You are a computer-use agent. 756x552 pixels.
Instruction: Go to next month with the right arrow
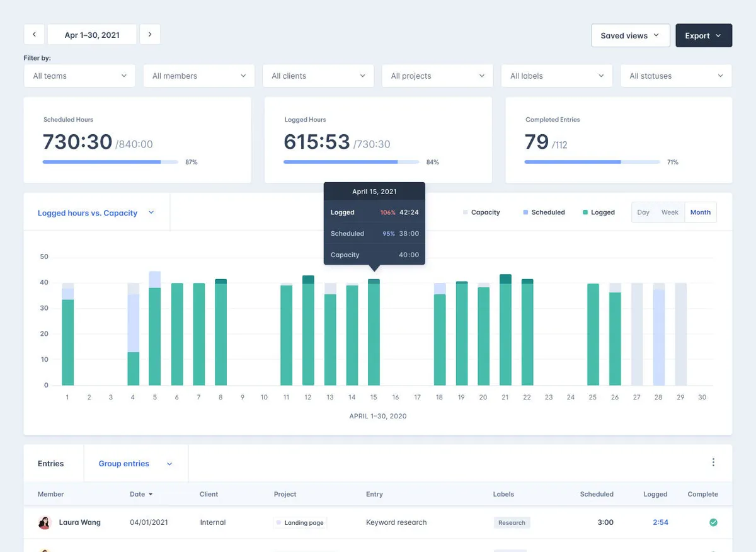pos(150,34)
